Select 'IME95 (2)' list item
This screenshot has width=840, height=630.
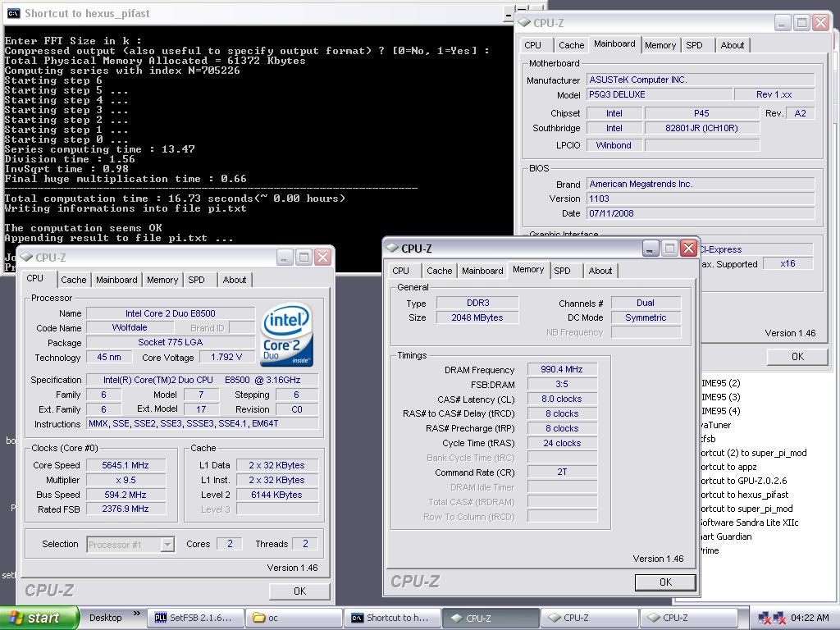[721, 383]
